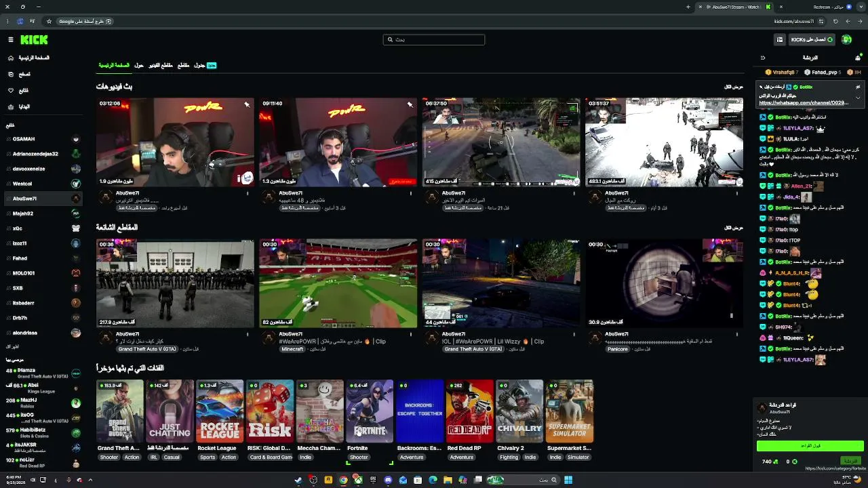Switch to the Video Clips channel tab

(x=161, y=65)
